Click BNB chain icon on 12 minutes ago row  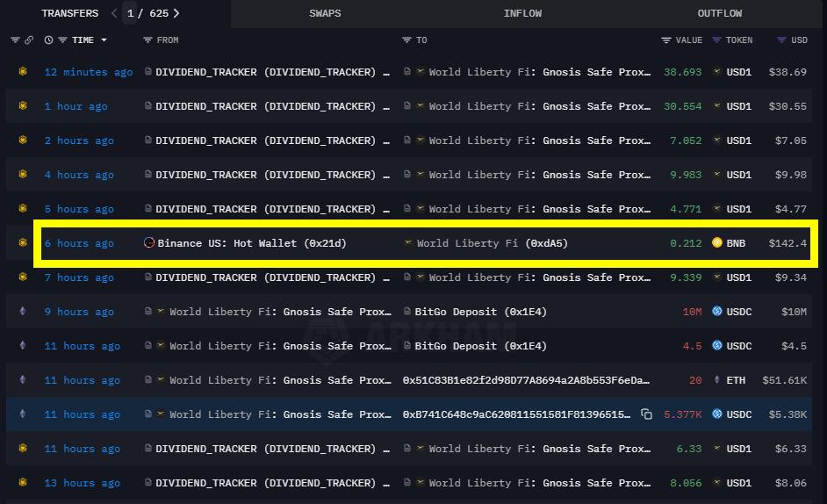(x=23, y=71)
